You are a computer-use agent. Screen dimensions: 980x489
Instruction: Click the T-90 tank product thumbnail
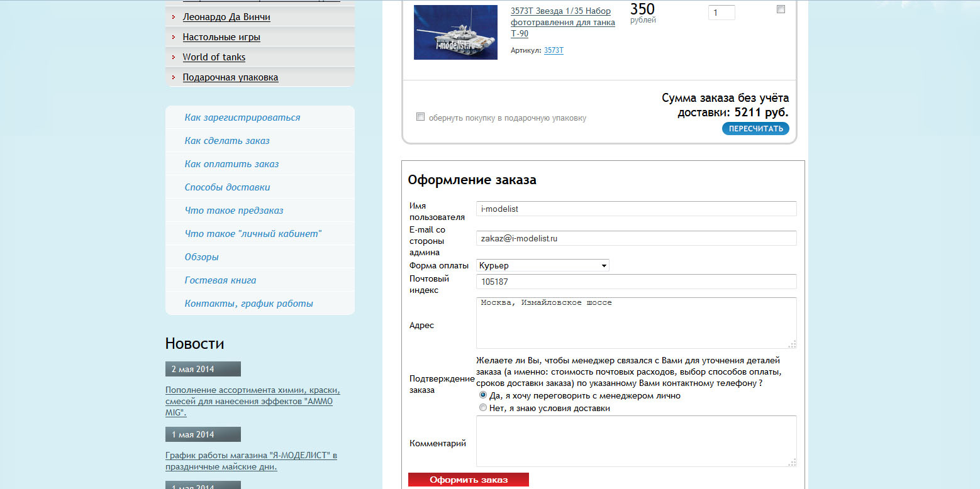pos(455,32)
